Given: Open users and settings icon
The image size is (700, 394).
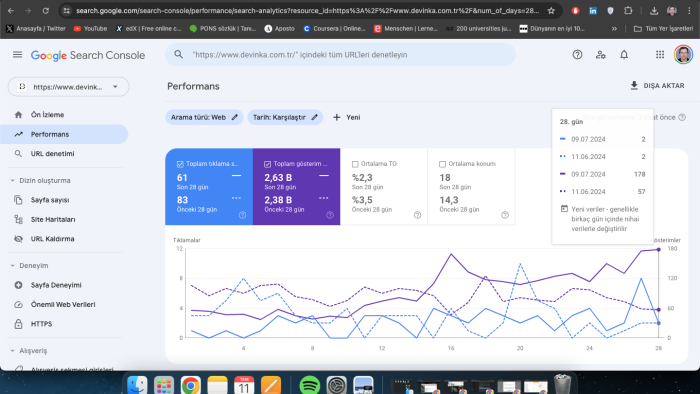Looking at the screenshot, I should point(600,54).
